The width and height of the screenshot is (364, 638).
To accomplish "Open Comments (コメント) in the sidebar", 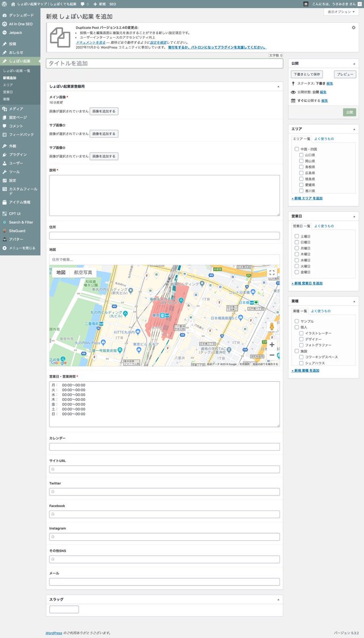I will pos(20,126).
